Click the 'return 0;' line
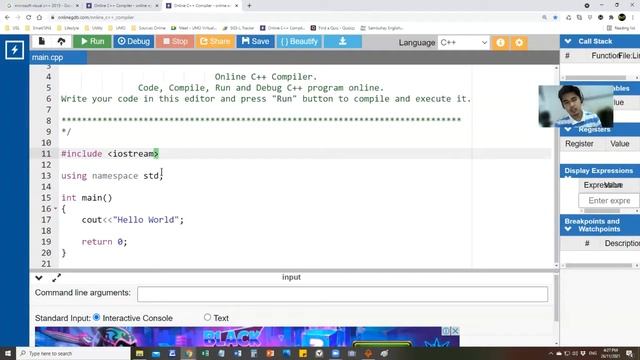Image resolution: width=640 pixels, height=360 pixels. click(x=104, y=242)
